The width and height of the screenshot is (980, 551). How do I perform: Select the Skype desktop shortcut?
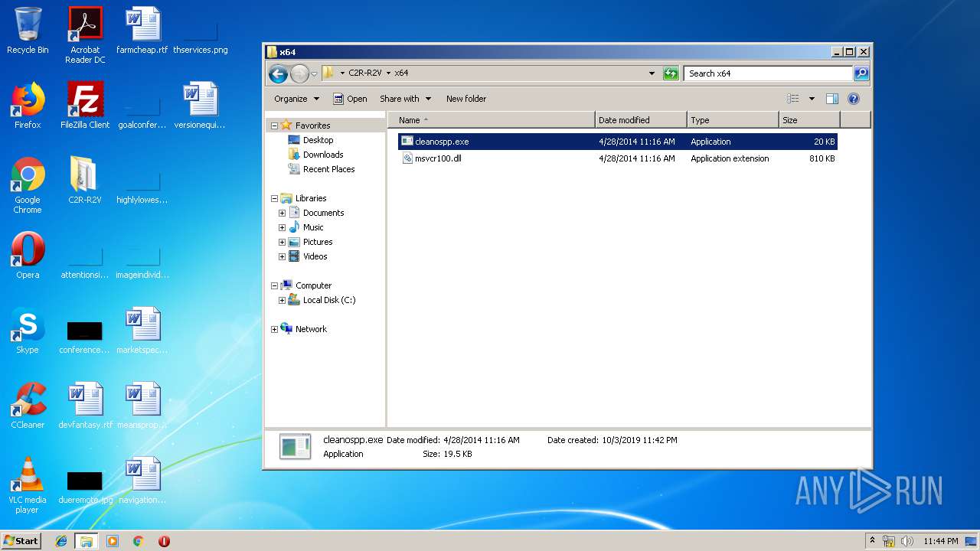(28, 330)
